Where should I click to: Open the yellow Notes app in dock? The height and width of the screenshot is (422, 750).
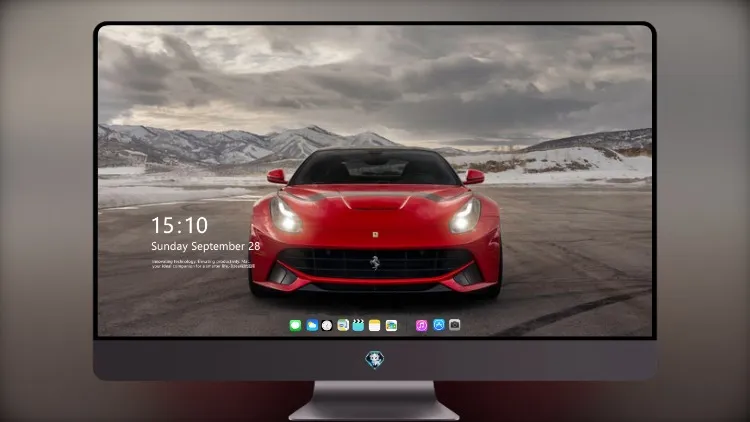coord(375,325)
